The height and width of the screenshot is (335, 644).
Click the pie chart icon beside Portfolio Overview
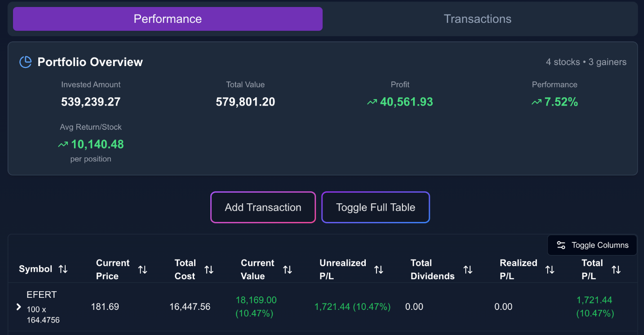pyautogui.click(x=25, y=62)
